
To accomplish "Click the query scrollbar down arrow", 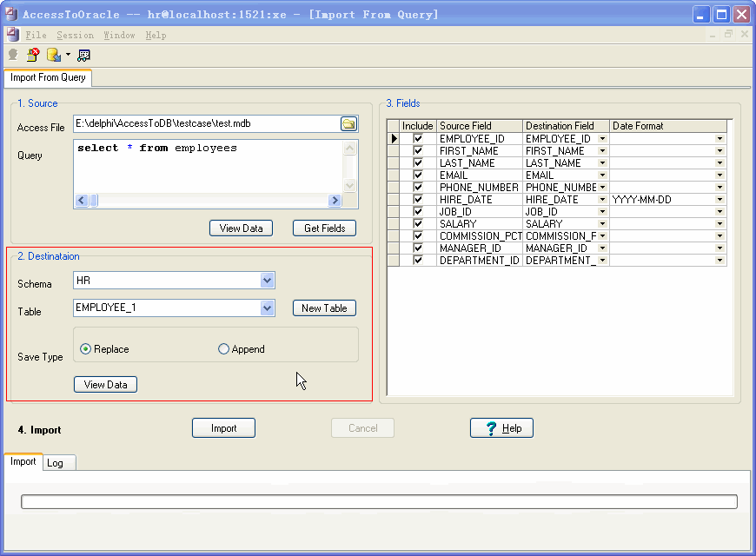I will [349, 185].
